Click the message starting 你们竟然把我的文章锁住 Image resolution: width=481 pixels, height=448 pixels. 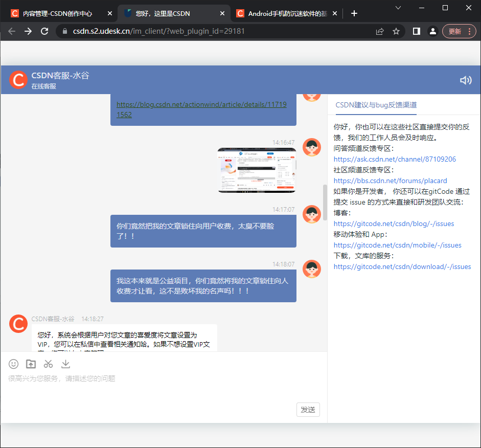tap(203, 231)
